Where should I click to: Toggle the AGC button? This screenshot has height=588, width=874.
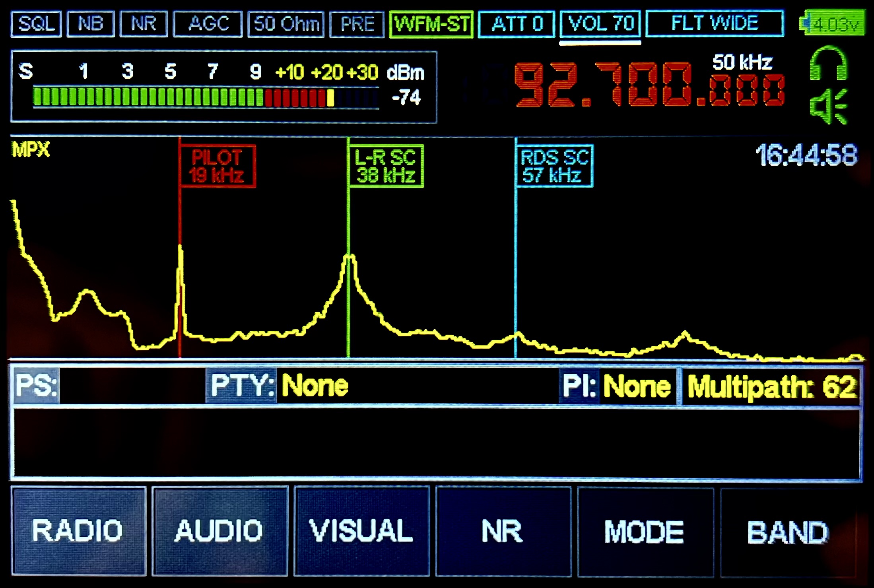pyautogui.click(x=208, y=24)
